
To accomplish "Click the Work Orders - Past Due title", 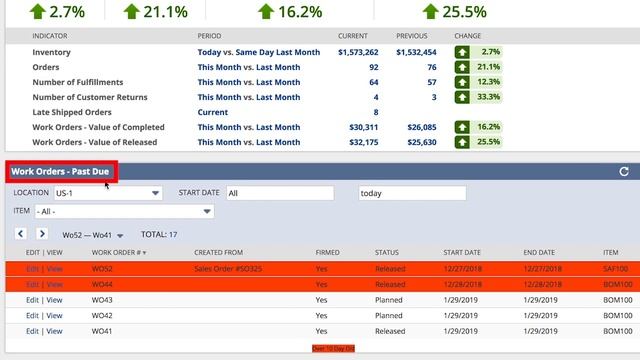I will point(60,171).
